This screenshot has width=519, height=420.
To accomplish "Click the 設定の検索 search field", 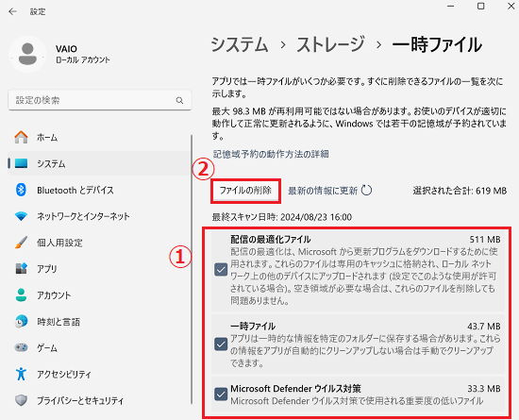I will point(100,100).
